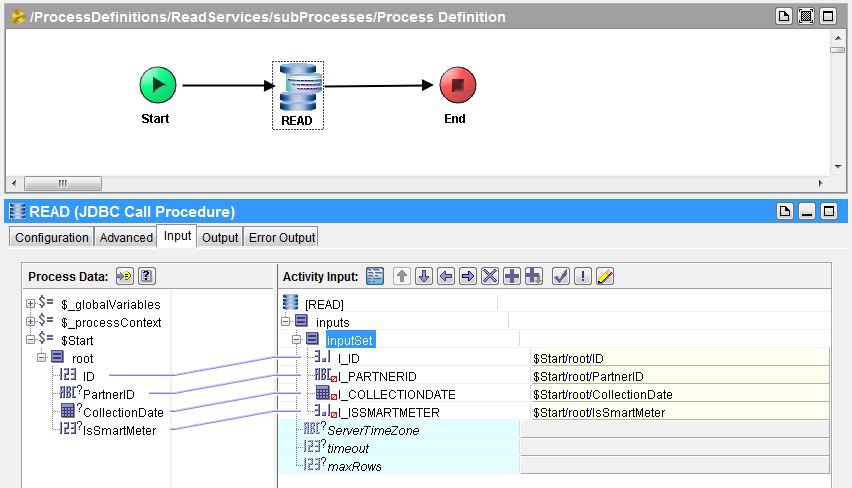Click the validate checkmark icon
The image size is (852, 488).
(x=561, y=277)
